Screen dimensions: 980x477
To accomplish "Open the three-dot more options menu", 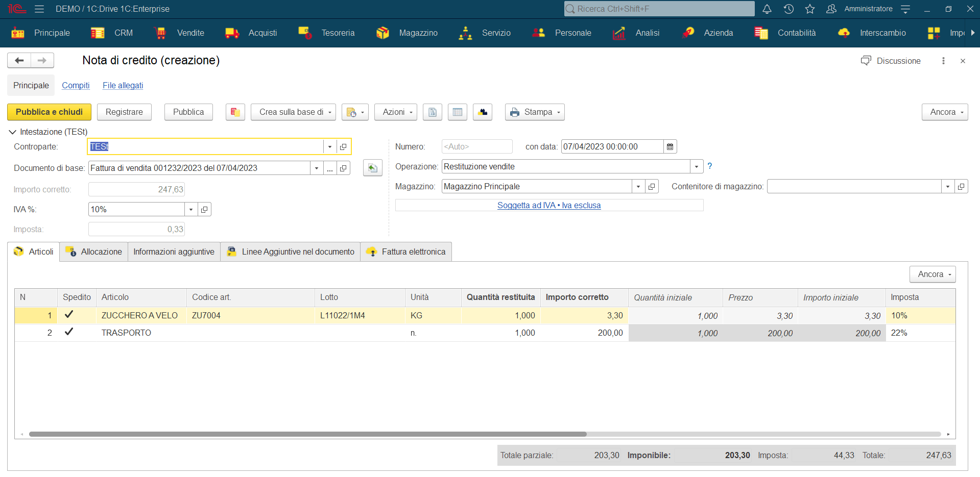I will 943,61.
